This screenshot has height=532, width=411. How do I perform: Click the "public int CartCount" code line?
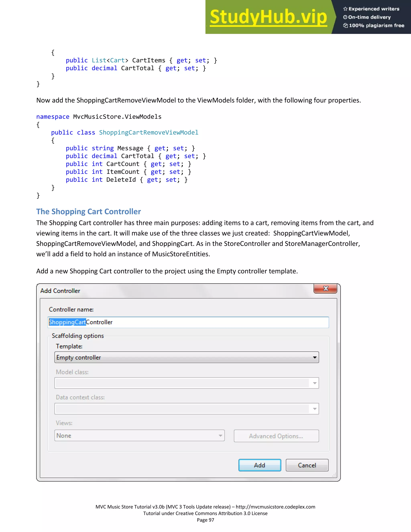129,164
